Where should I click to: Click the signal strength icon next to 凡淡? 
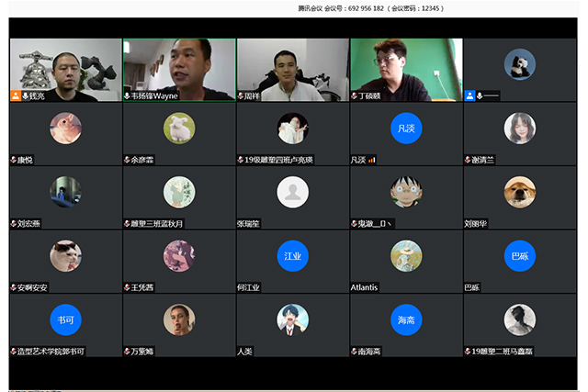coord(372,160)
